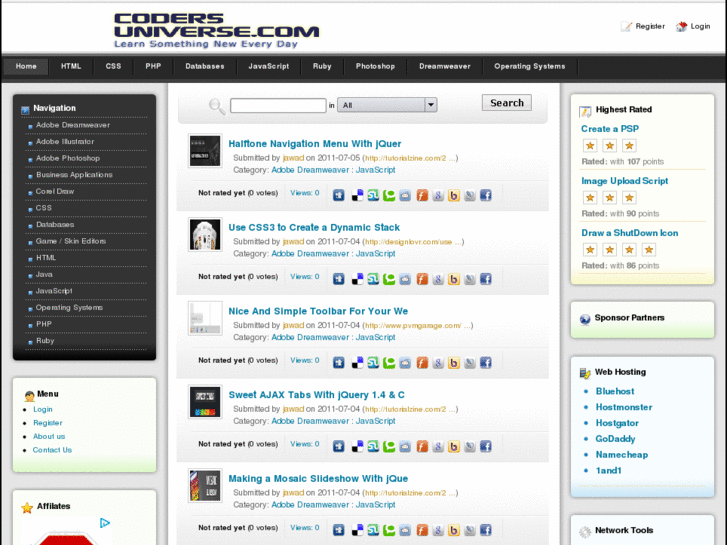Click the Search button
Image resolution: width=727 pixels, height=545 pixels.
click(507, 103)
